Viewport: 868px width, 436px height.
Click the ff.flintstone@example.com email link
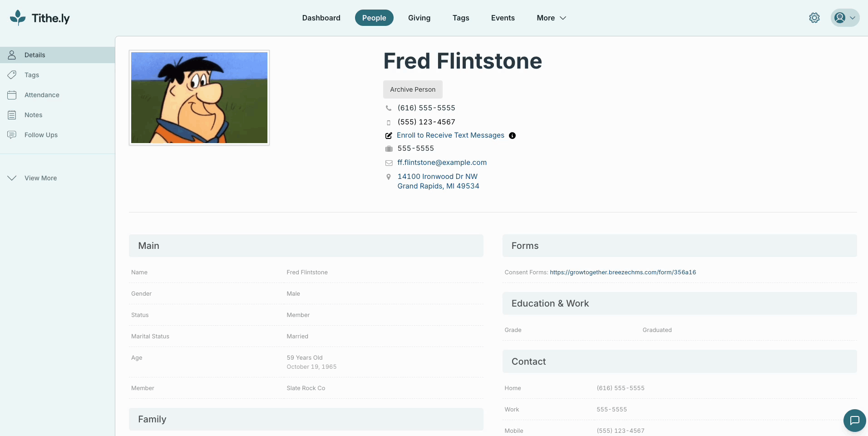[442, 163]
